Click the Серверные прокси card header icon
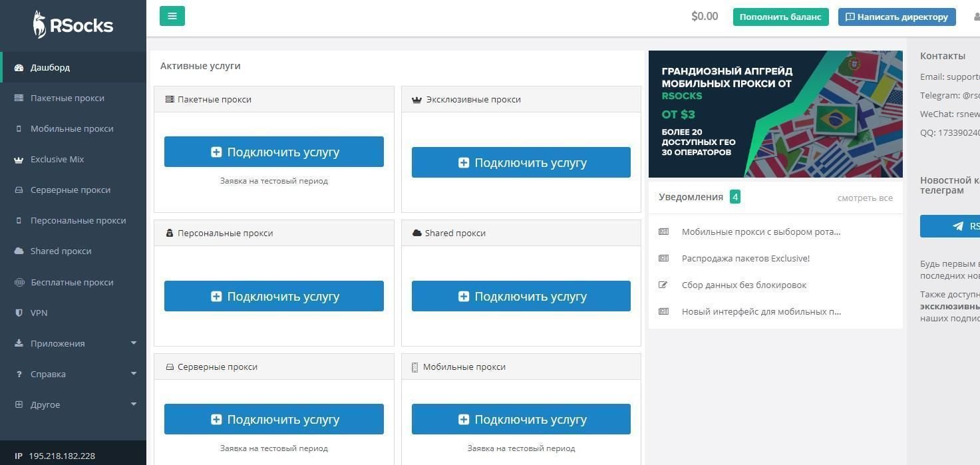The height and width of the screenshot is (465, 980). click(x=170, y=367)
